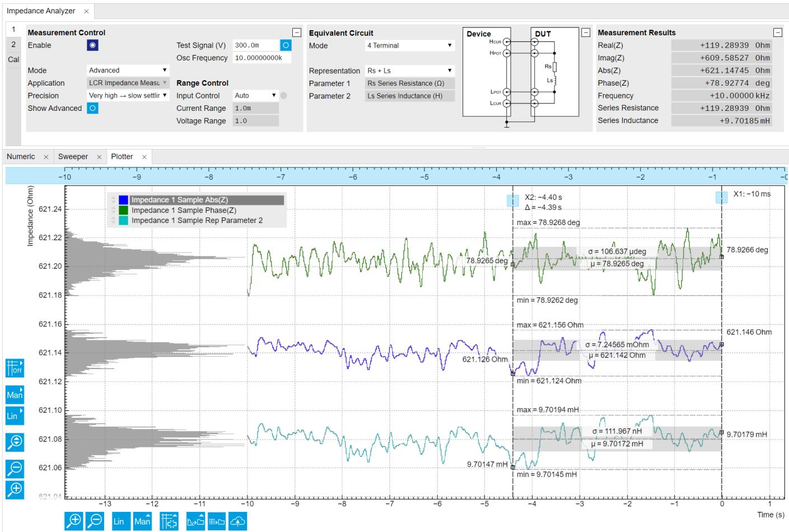The height and width of the screenshot is (532, 789).
Task: Click the cloud upload icon below plot
Action: pyautogui.click(x=238, y=521)
